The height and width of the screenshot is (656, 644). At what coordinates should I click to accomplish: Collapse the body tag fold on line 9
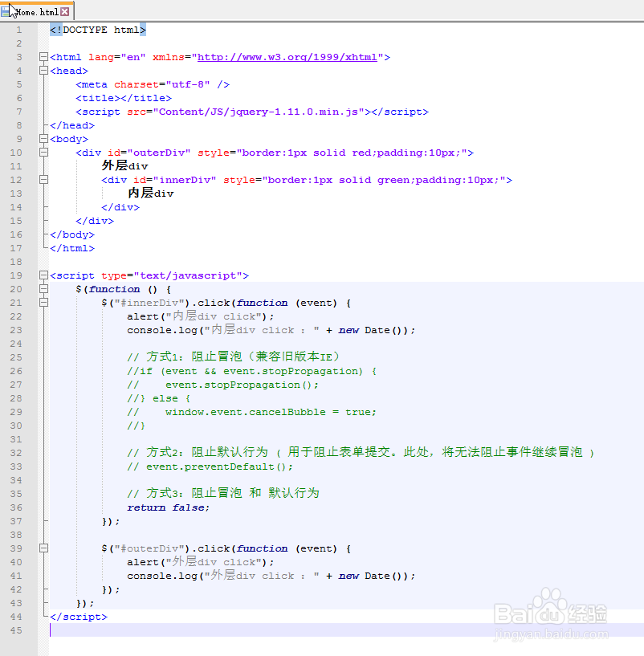pos(43,138)
